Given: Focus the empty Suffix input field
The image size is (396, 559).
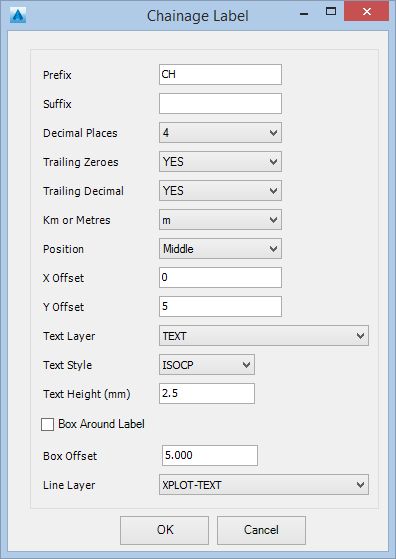Looking at the screenshot, I should (x=220, y=103).
